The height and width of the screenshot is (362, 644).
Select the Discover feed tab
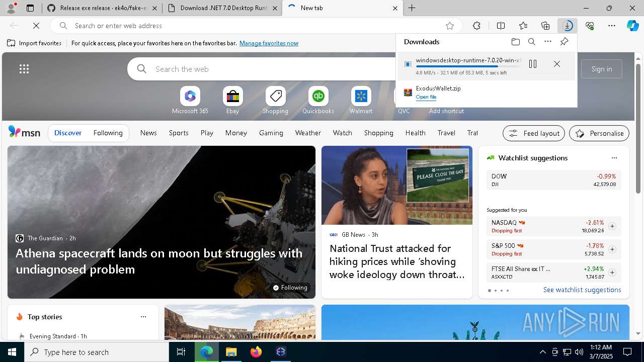click(x=68, y=133)
